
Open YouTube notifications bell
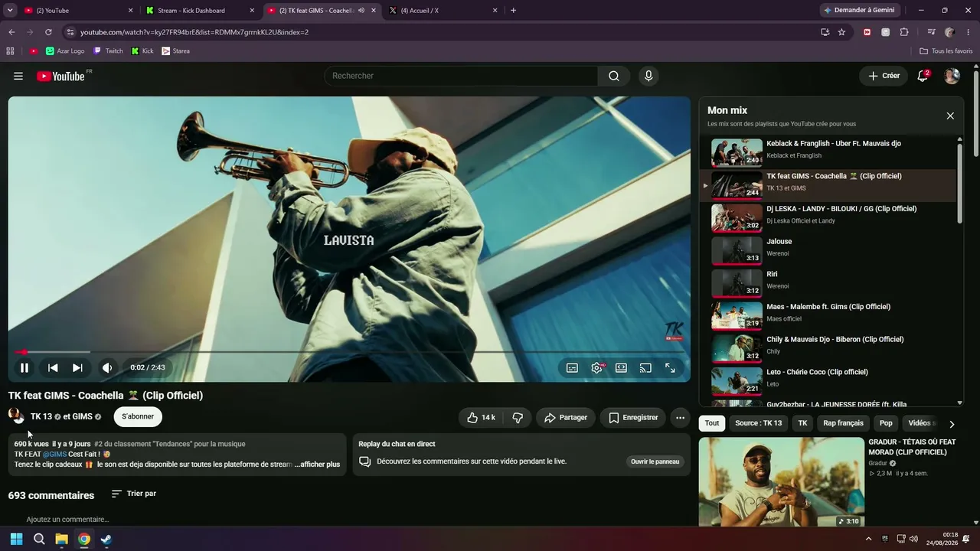pos(923,77)
